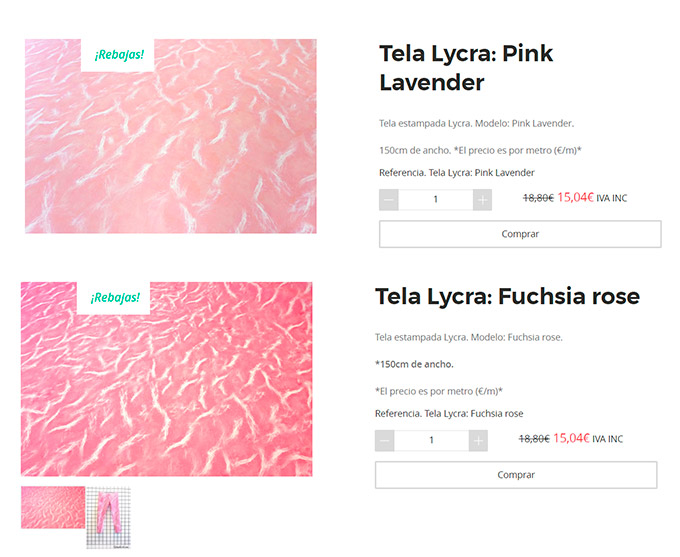The width and height of the screenshot is (680, 557).
Task: Select the fuchsia fabric swatch thumbnail
Action: pos(53,508)
